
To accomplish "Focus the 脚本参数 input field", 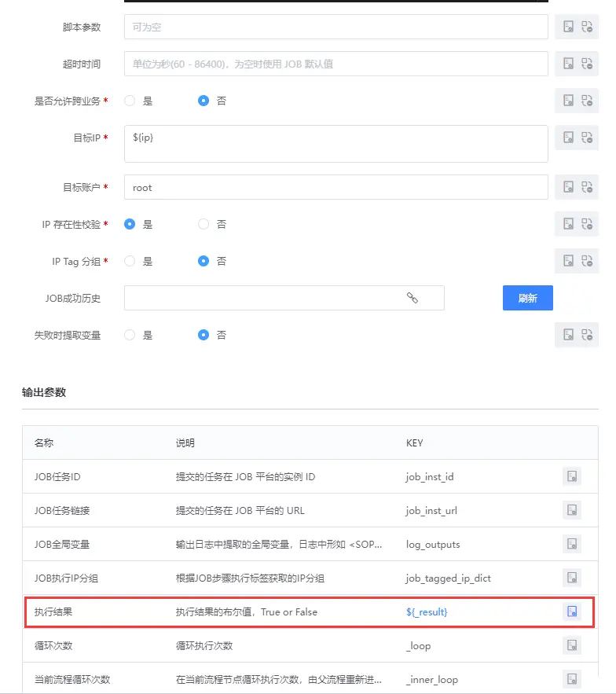I will coord(335,27).
